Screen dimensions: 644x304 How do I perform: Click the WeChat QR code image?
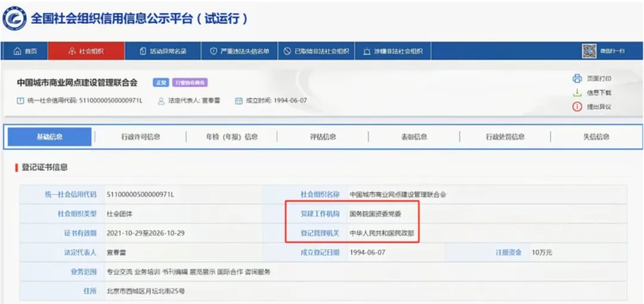589,51
